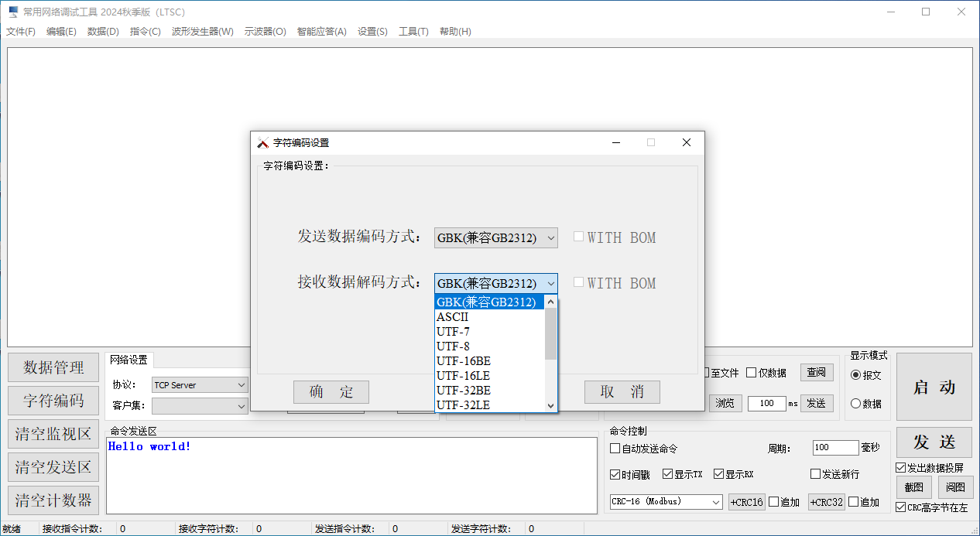980x536 pixels.
Task: Open the 协议 TCP Server dropdown
Action: (200, 385)
